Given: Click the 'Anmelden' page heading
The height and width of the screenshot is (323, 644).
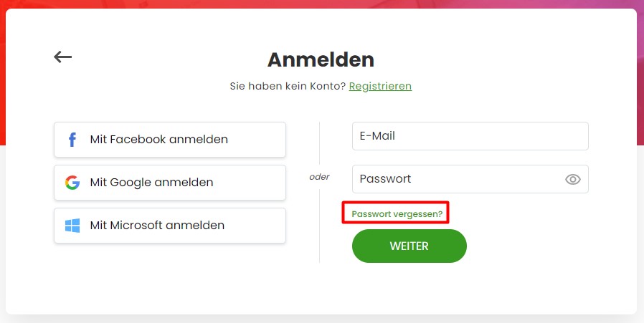Looking at the screenshot, I should [321, 59].
